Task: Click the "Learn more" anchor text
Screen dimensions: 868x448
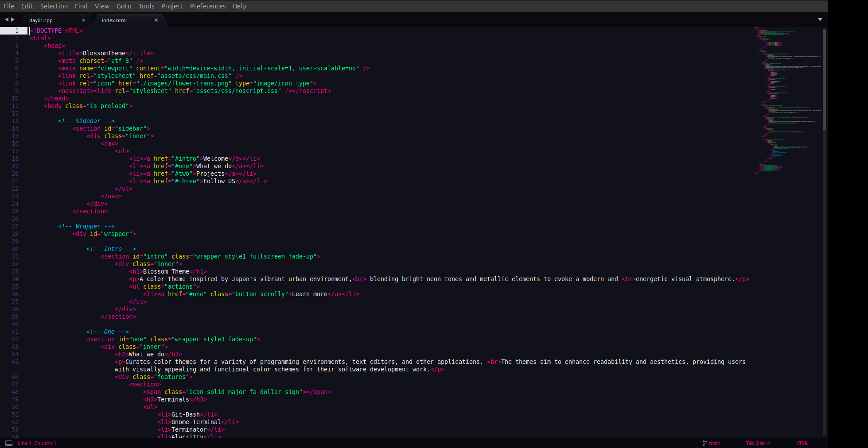Action: click(x=310, y=294)
